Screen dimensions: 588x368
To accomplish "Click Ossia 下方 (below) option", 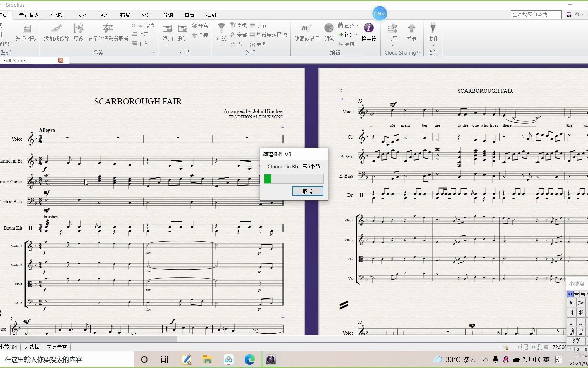I will pyautogui.click(x=140, y=44).
